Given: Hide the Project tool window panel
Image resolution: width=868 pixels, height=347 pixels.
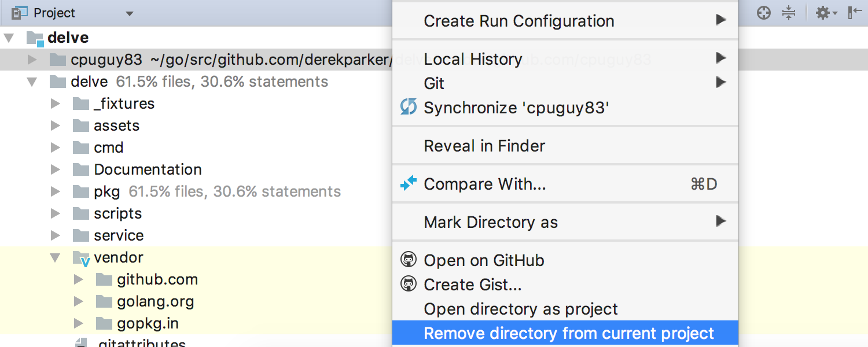Looking at the screenshot, I should tap(855, 13).
